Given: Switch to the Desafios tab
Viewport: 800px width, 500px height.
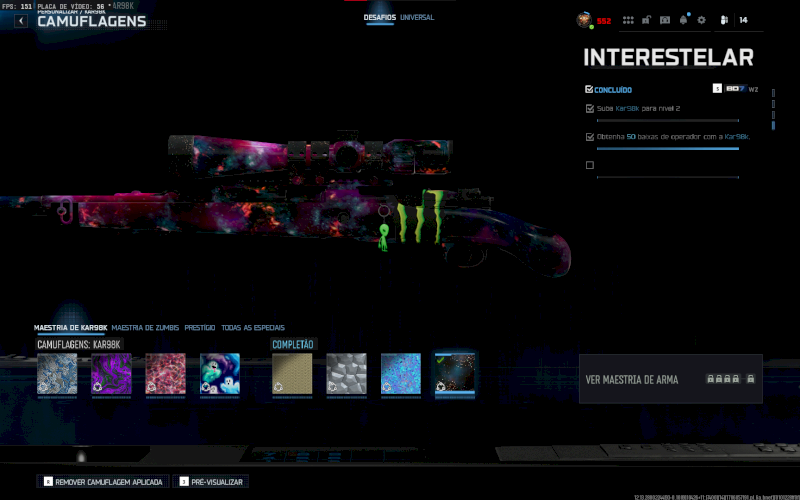Looking at the screenshot, I should point(380,17).
